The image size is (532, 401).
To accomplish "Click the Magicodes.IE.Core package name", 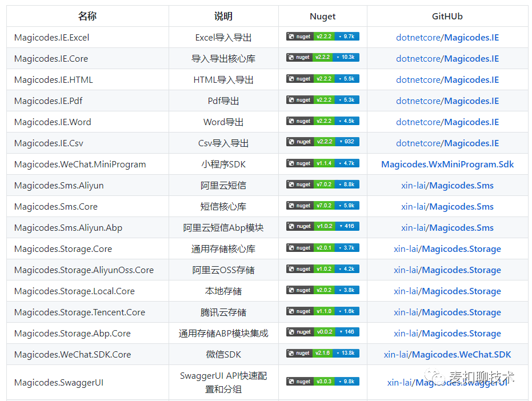I will click(51, 59).
